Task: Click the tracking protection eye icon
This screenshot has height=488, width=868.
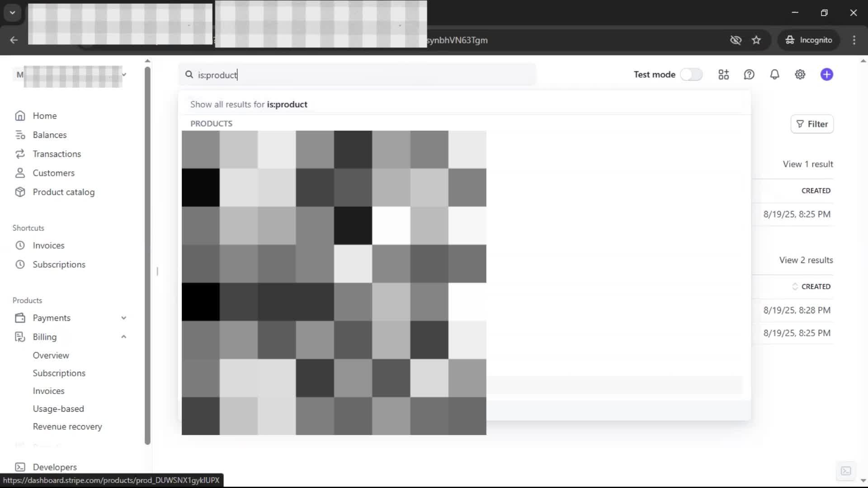Action: click(x=736, y=40)
